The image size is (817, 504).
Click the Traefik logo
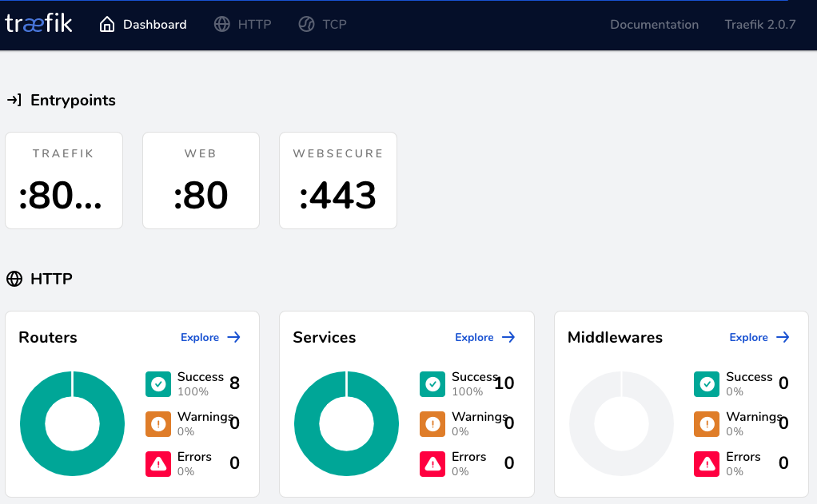[x=38, y=24]
